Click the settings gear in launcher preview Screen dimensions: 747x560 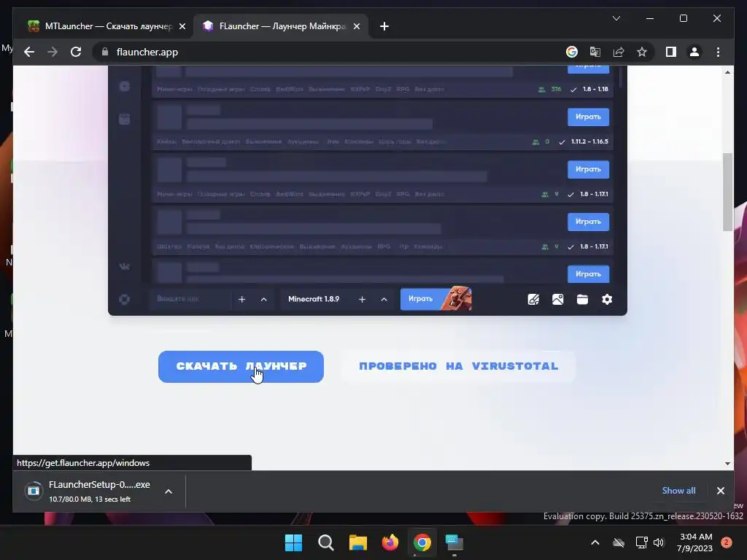(x=607, y=299)
